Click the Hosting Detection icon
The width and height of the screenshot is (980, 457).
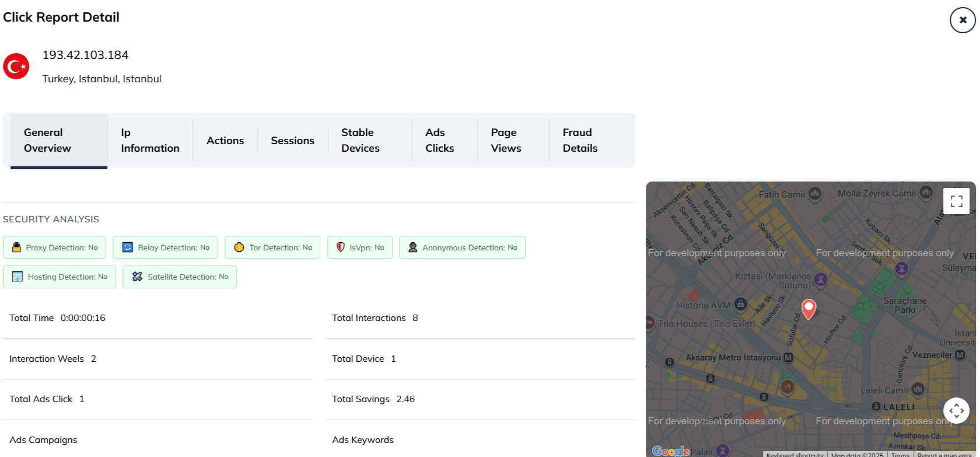(17, 277)
